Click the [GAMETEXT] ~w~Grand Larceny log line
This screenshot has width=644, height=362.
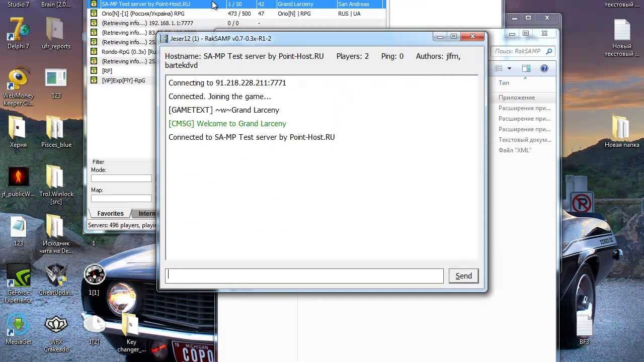(224, 110)
